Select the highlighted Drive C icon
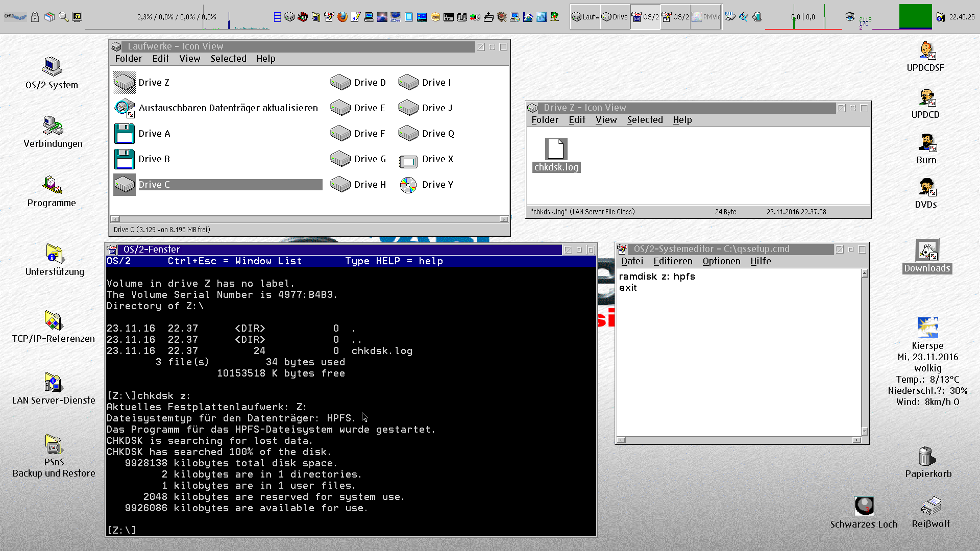 click(x=217, y=185)
